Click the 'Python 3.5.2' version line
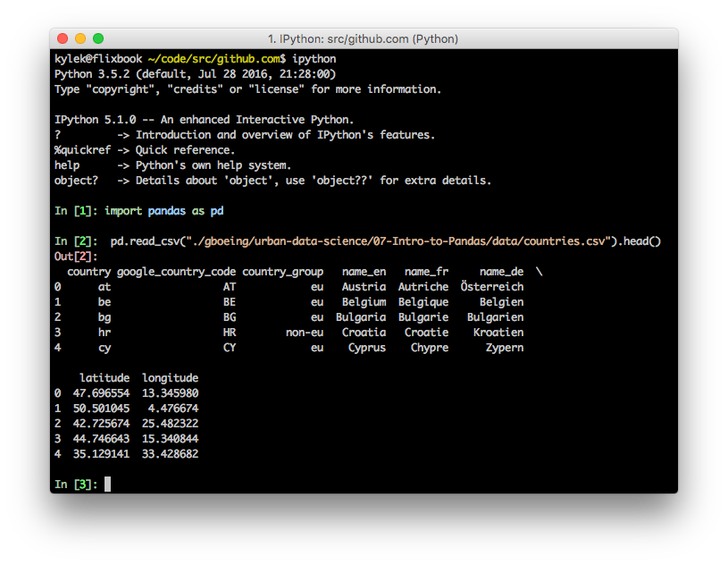 (195, 74)
